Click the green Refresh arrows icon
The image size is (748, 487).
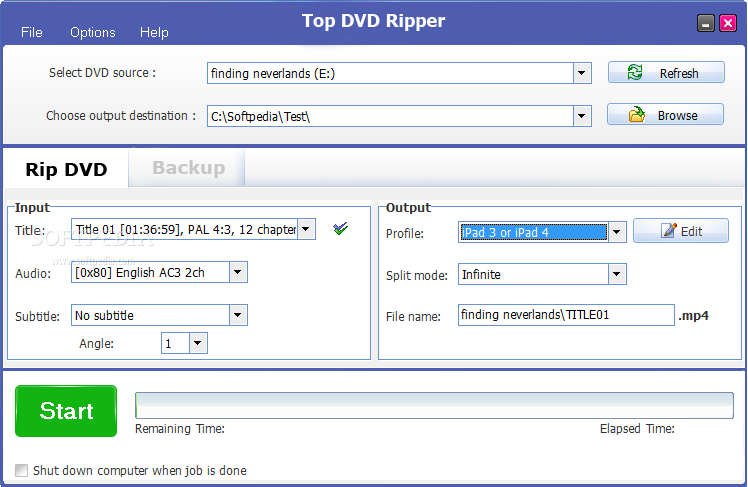[x=634, y=73]
